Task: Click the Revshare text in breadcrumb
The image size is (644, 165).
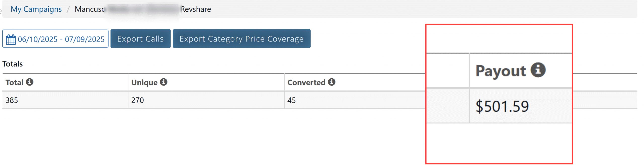Action: (x=196, y=9)
